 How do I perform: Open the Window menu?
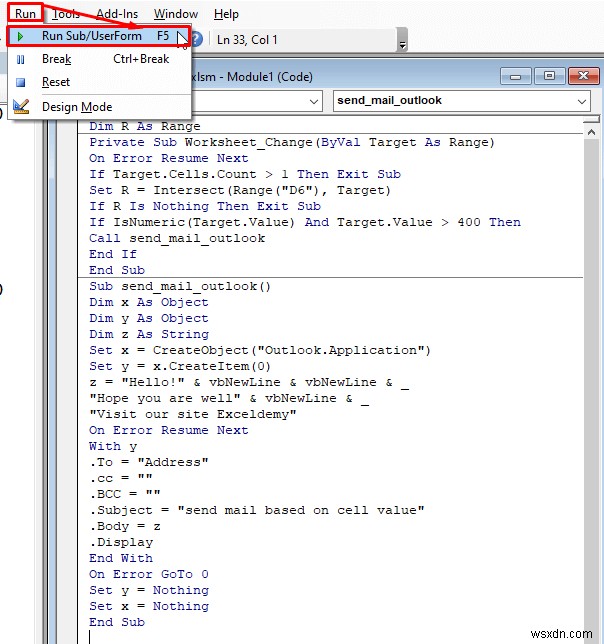tap(176, 14)
